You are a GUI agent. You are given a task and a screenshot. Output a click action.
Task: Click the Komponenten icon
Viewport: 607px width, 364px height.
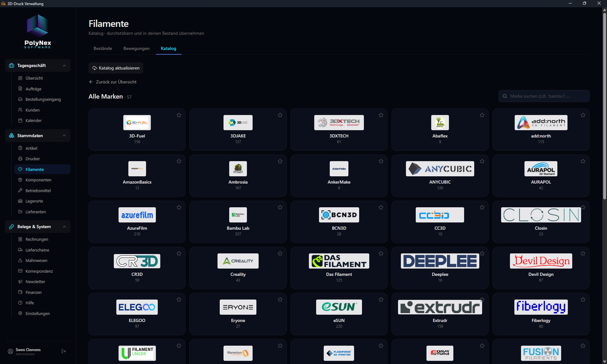[20, 180]
